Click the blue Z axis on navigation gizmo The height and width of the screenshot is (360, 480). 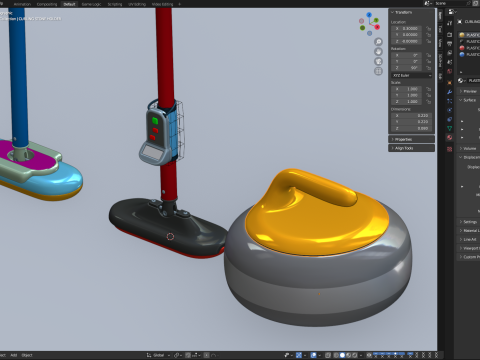(x=369, y=15)
